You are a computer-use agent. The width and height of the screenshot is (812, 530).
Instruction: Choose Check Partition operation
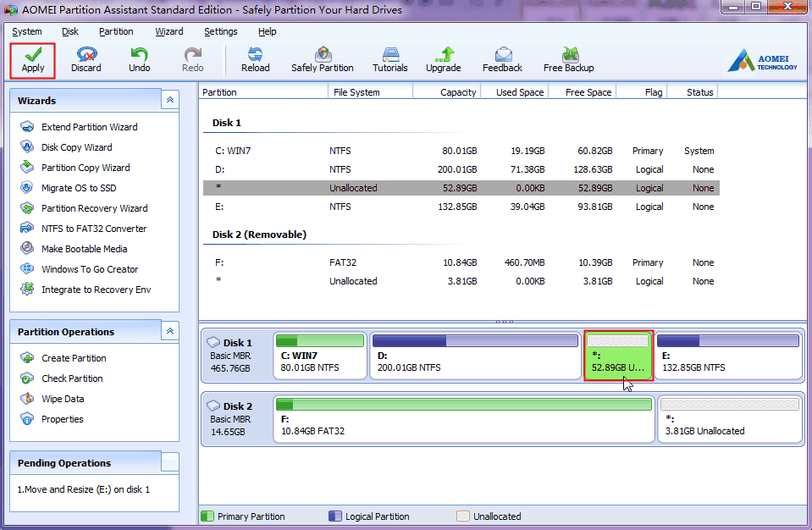click(72, 378)
